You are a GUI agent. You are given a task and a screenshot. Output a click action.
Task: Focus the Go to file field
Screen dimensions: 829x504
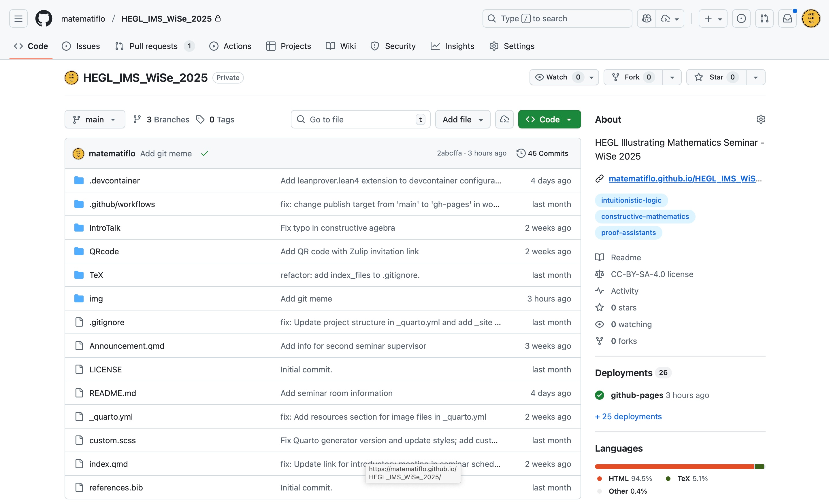point(360,119)
